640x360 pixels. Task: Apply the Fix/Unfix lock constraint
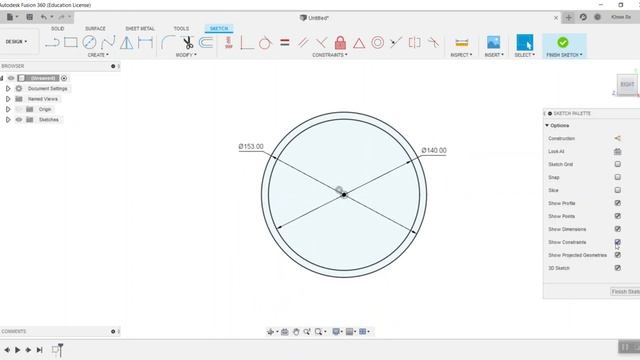[340, 42]
